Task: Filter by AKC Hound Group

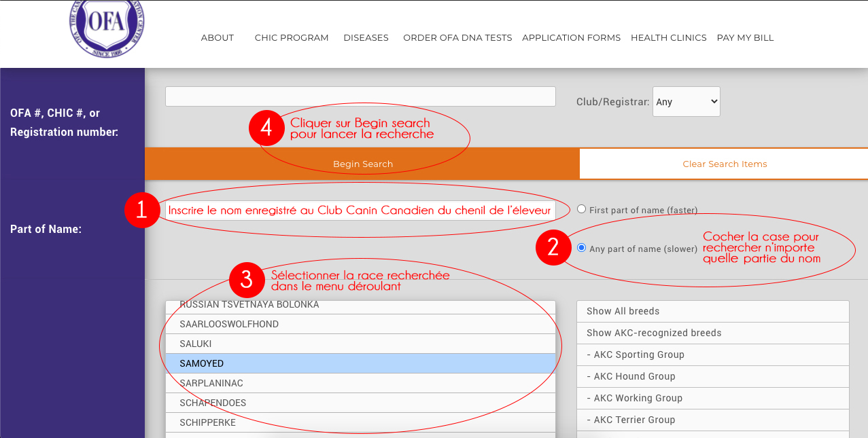Action: click(x=713, y=376)
